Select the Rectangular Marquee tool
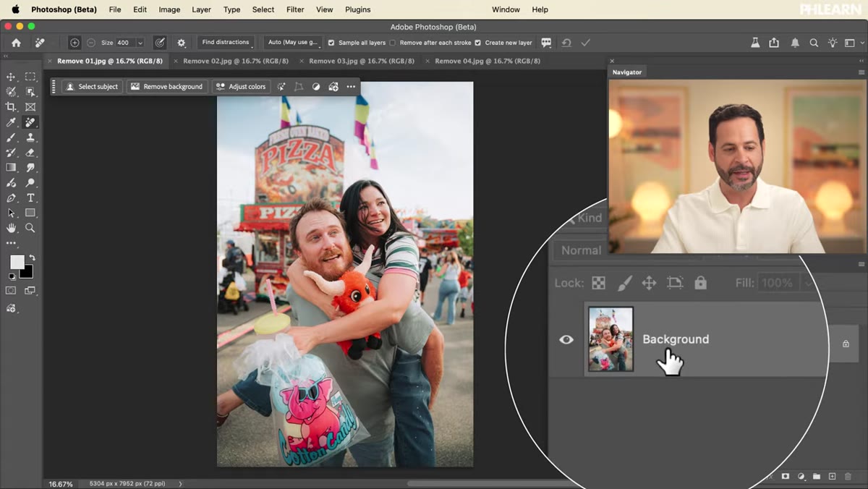Screen dimensions: 868x489 (30, 77)
